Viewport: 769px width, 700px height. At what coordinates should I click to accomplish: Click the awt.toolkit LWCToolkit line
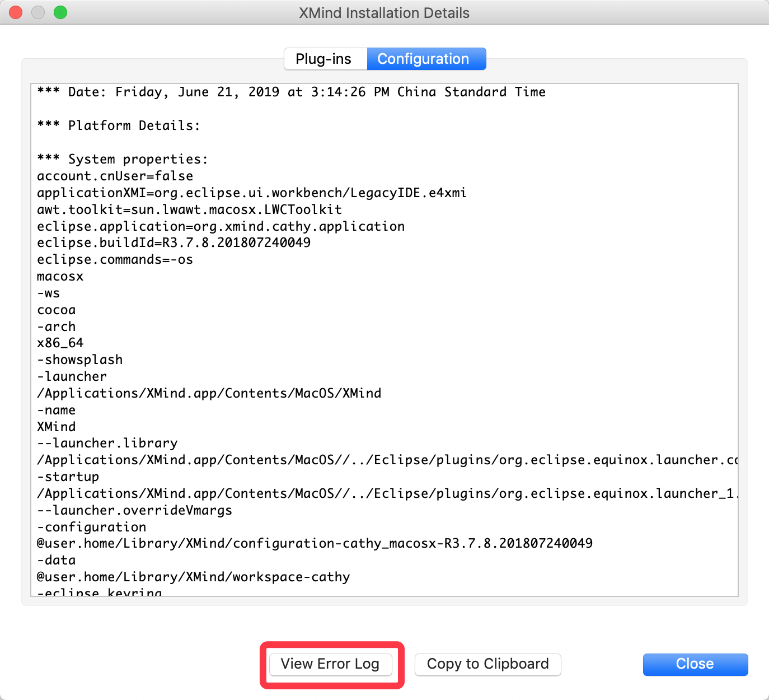click(190, 209)
